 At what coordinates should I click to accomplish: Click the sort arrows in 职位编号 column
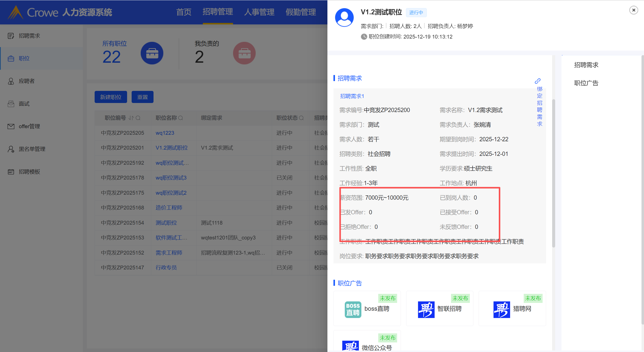click(x=131, y=118)
